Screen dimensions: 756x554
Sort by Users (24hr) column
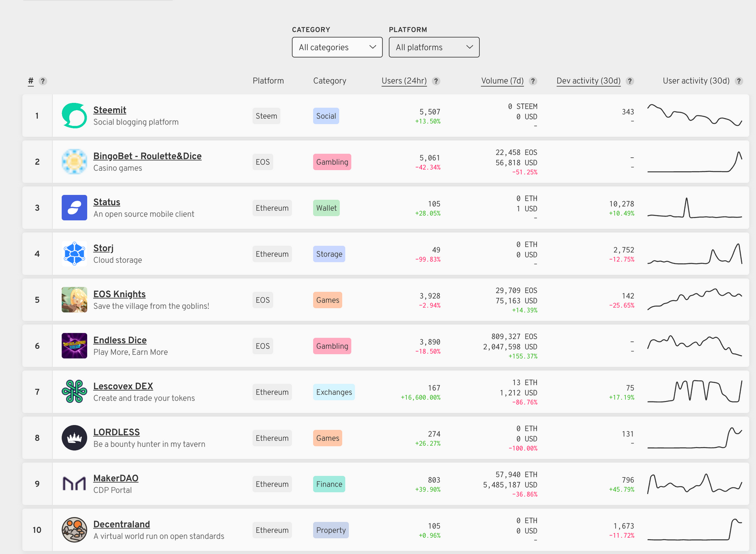pos(404,81)
